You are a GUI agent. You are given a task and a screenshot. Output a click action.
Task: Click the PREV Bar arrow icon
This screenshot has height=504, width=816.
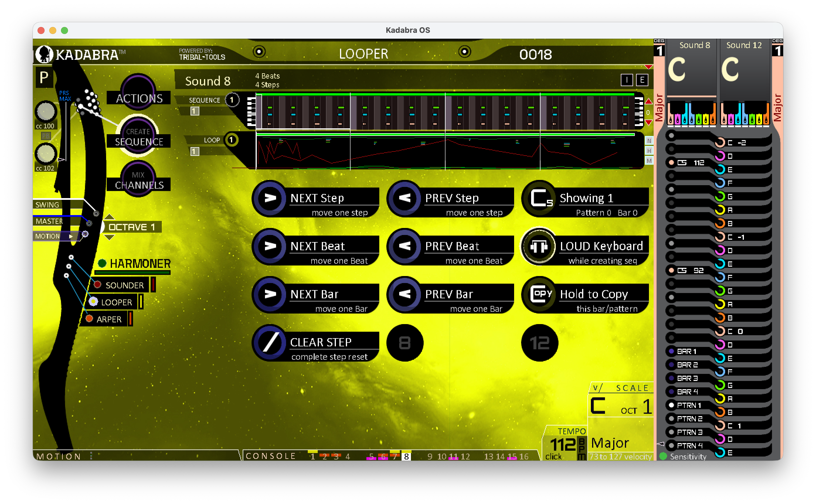point(405,295)
